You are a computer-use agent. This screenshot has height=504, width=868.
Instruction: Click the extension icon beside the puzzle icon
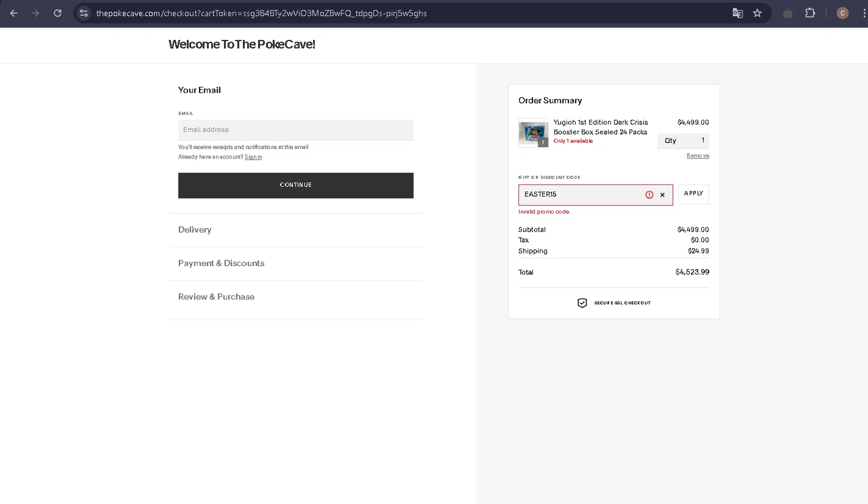(788, 13)
